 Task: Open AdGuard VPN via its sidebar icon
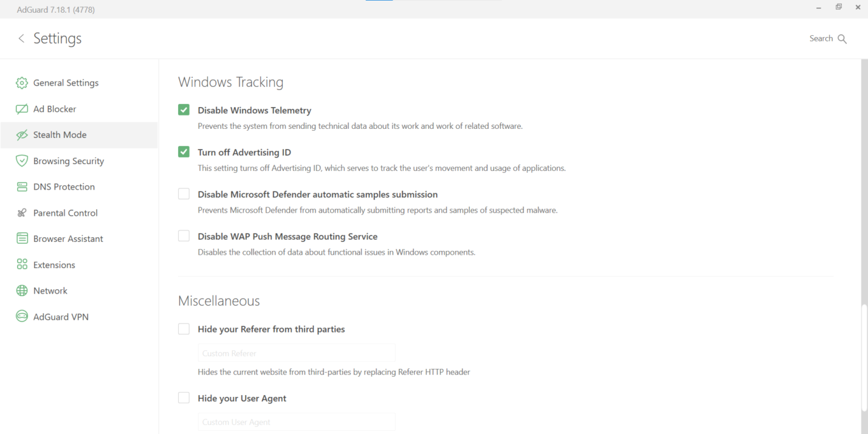point(21,316)
